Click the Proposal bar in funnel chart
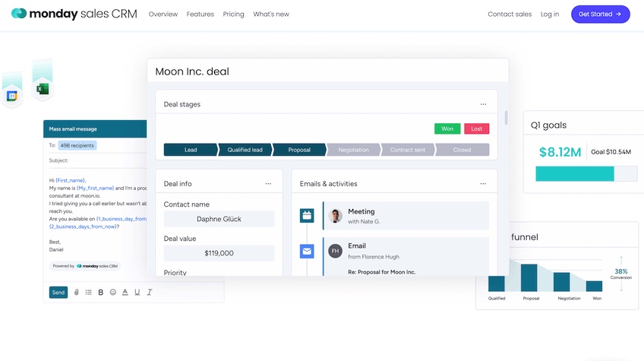644x361 pixels. click(529, 278)
